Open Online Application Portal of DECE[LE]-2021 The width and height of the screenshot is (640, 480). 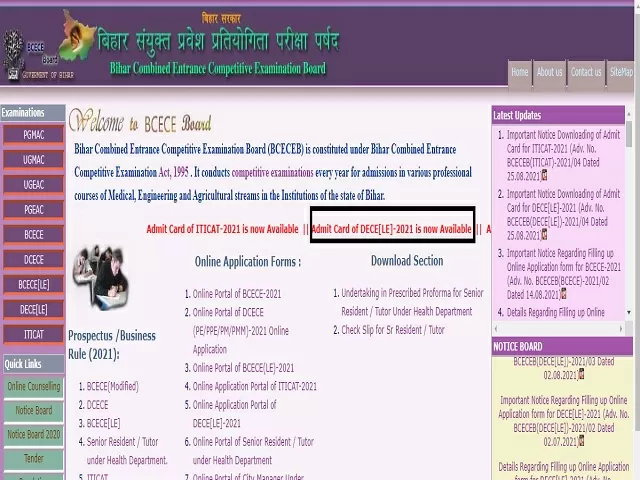234,414
